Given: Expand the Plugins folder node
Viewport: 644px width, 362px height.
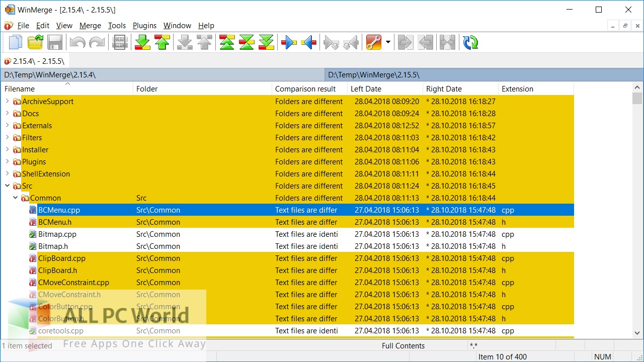Looking at the screenshot, I should [7, 162].
